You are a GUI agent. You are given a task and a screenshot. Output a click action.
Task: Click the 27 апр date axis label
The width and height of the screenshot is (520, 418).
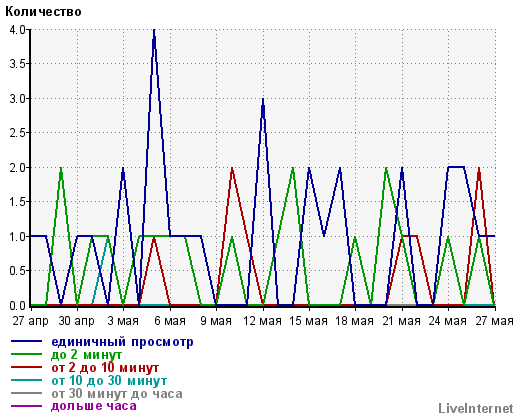pos(31,321)
